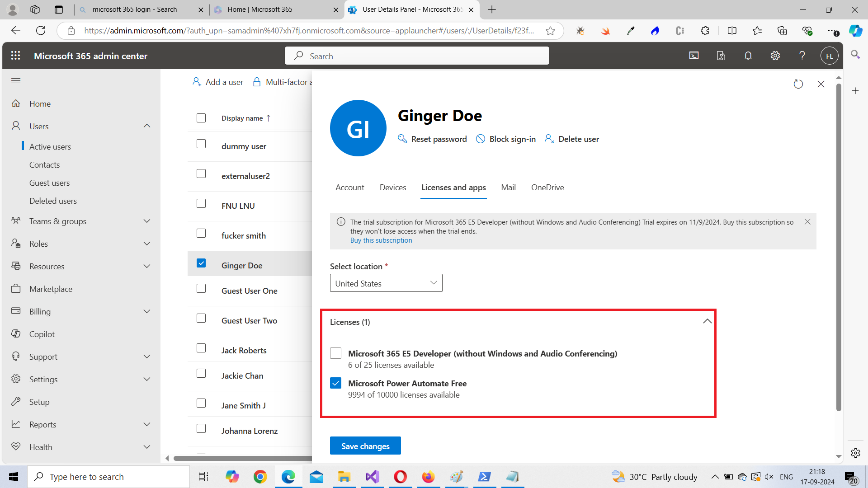Uncheck Microsoft Power Automate Free license
The height and width of the screenshot is (488, 868).
point(335,383)
